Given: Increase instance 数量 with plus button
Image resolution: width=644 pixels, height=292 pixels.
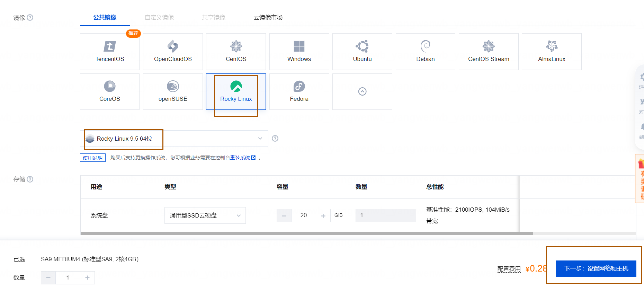Looking at the screenshot, I should (87, 278).
